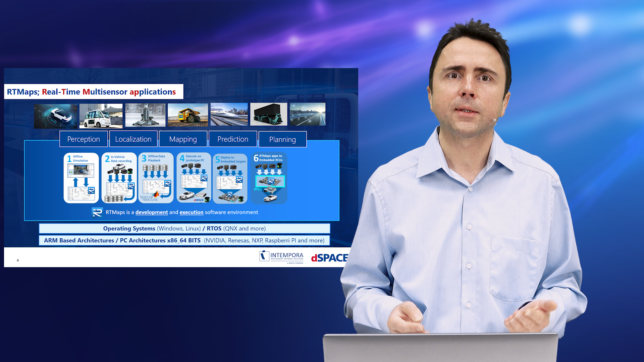Click the Offline Simulation step 1 card
The height and width of the screenshot is (362, 644).
click(81, 178)
